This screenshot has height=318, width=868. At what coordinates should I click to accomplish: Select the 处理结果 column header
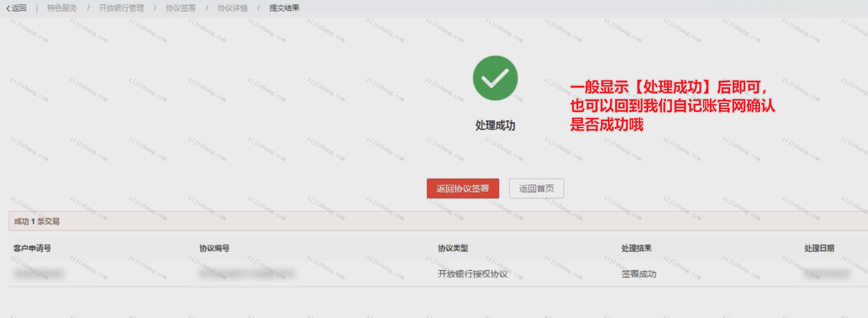pyautogui.click(x=636, y=248)
